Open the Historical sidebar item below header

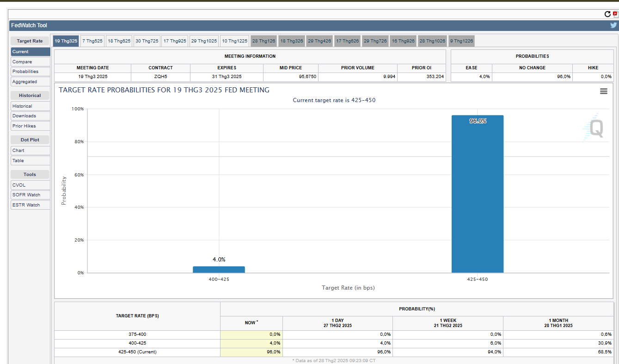(31, 106)
